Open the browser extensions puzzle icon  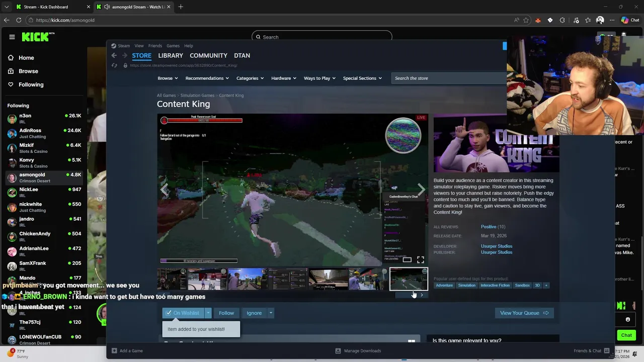(562, 20)
